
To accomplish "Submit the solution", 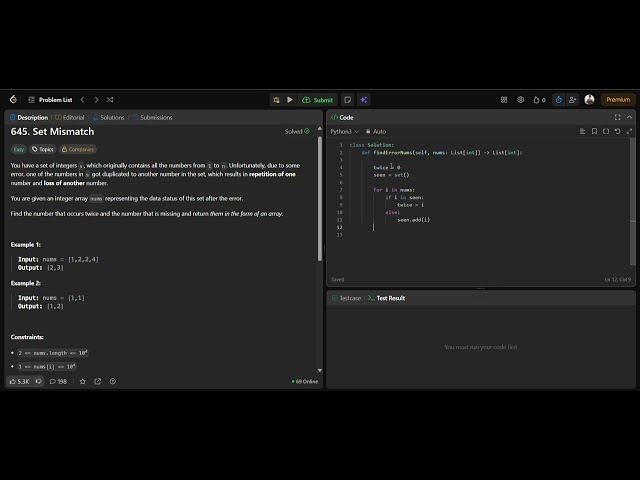I will pyautogui.click(x=318, y=100).
